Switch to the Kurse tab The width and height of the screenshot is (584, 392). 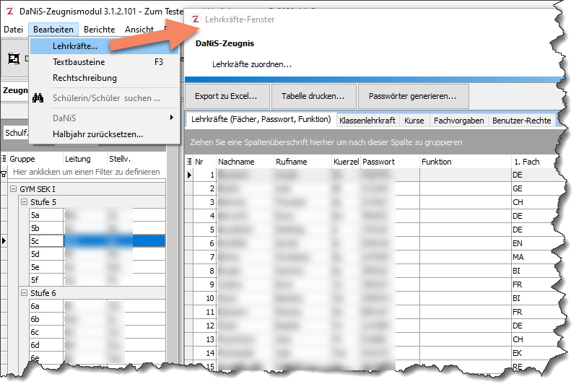click(414, 121)
